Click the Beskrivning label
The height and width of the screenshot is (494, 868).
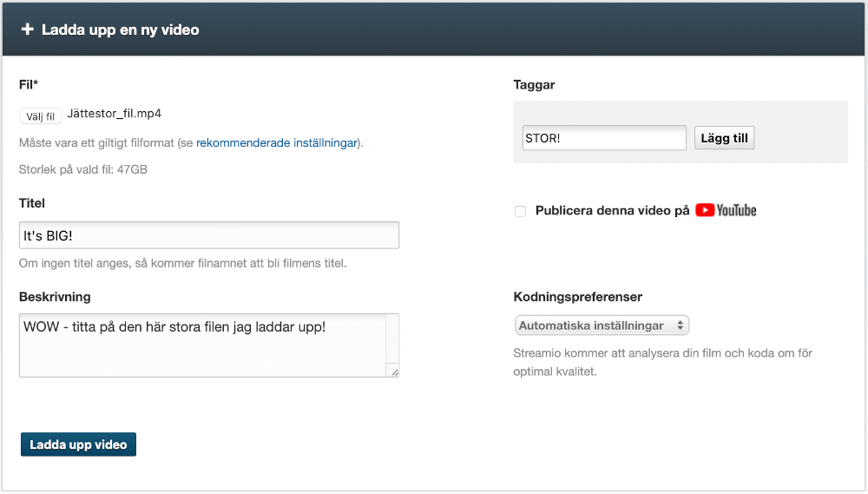[55, 297]
